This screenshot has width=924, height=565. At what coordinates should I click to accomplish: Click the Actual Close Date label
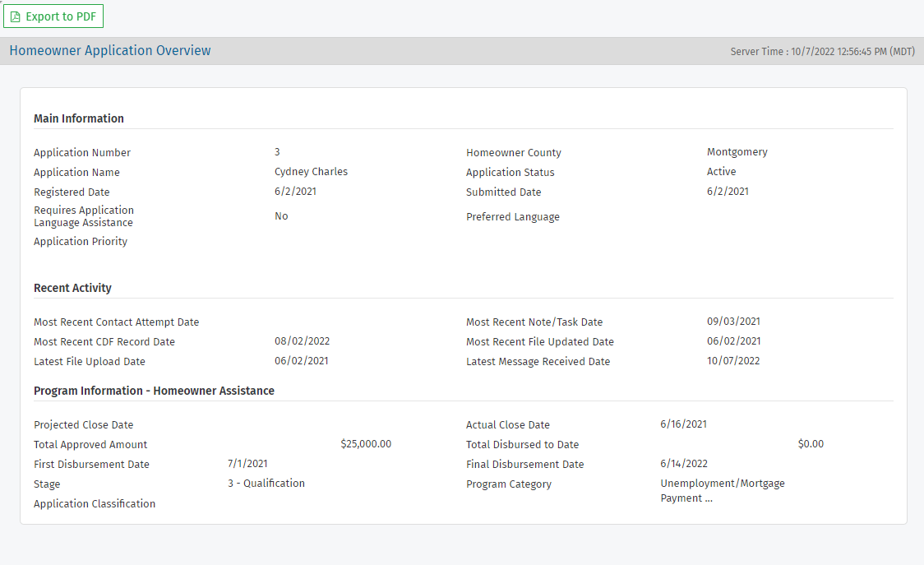pos(508,425)
